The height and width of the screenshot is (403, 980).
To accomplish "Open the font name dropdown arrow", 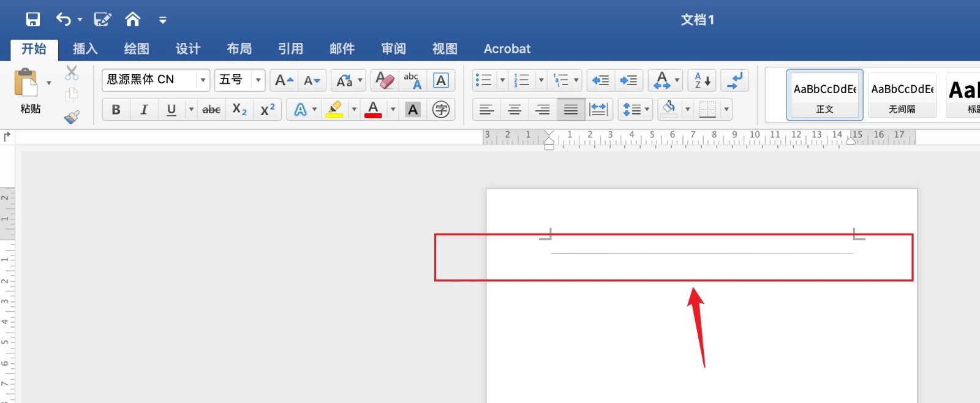I will pyautogui.click(x=203, y=80).
